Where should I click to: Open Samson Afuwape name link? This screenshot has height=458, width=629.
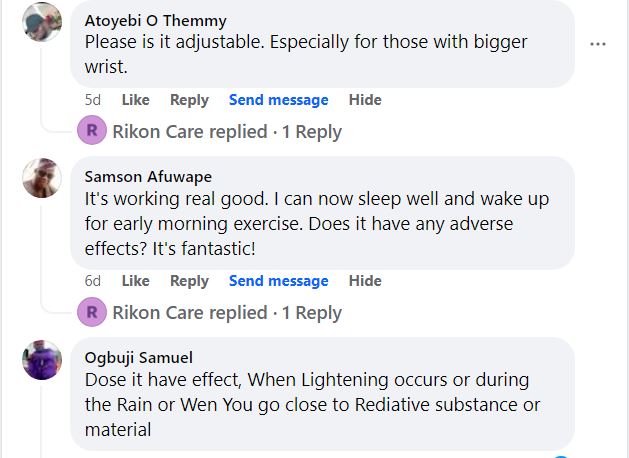tap(148, 176)
